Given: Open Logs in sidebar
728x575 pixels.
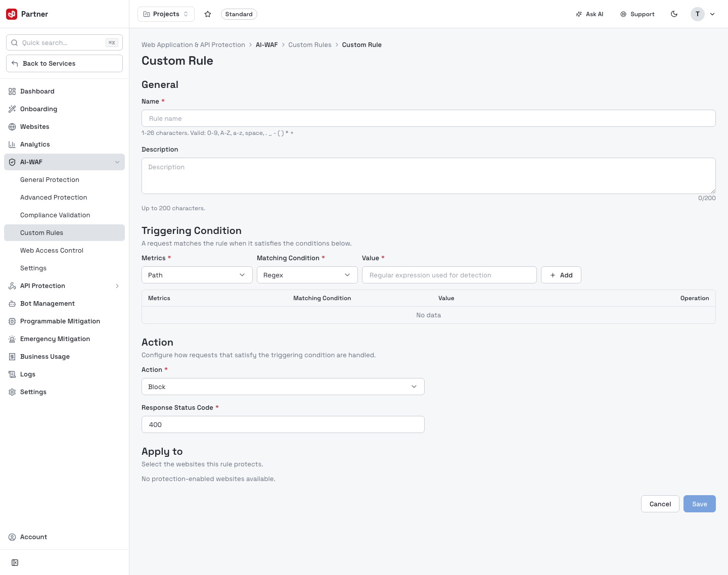Looking at the screenshot, I should (x=64, y=374).
